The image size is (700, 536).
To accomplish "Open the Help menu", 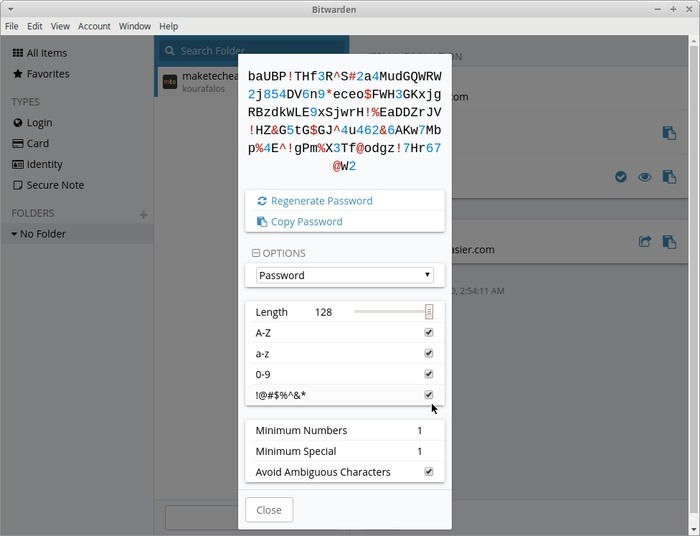I will pyautogui.click(x=169, y=26).
